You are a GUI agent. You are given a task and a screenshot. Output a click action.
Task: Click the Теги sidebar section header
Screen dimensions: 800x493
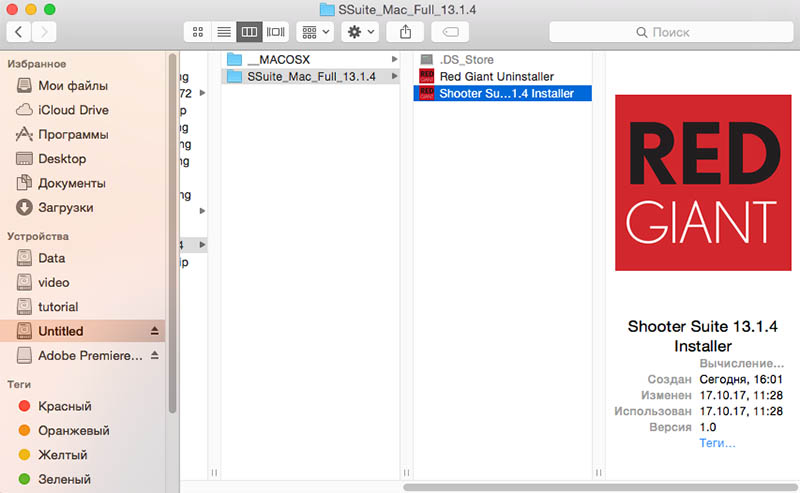pyautogui.click(x=19, y=384)
